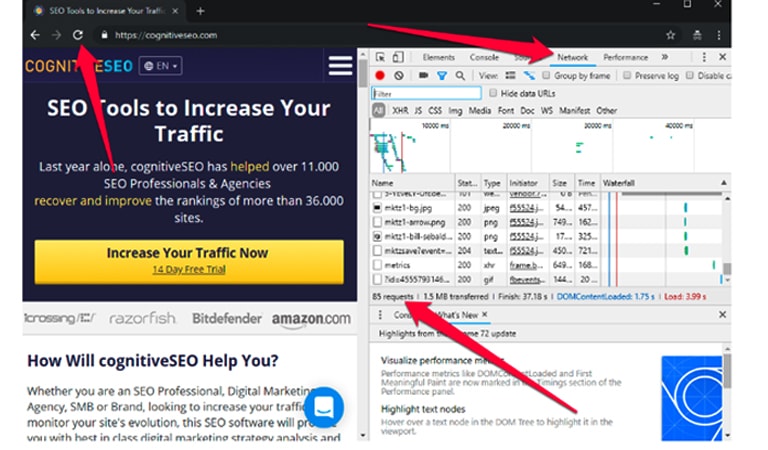Expand hidden DevTools tabs chevron

(x=665, y=57)
